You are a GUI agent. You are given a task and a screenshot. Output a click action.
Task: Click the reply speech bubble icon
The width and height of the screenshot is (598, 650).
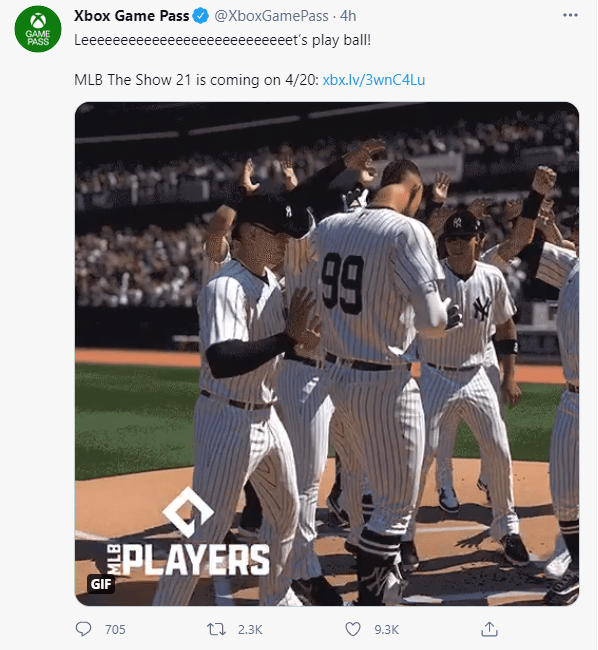tap(83, 629)
